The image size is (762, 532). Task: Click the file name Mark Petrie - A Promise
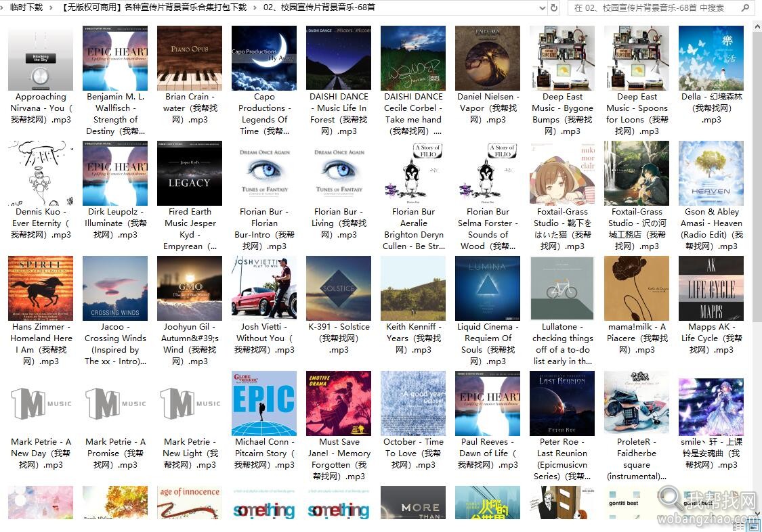point(115,453)
